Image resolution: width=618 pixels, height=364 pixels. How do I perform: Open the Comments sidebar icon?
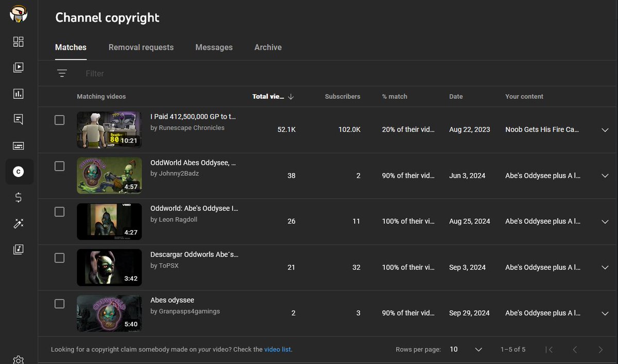[x=19, y=119]
